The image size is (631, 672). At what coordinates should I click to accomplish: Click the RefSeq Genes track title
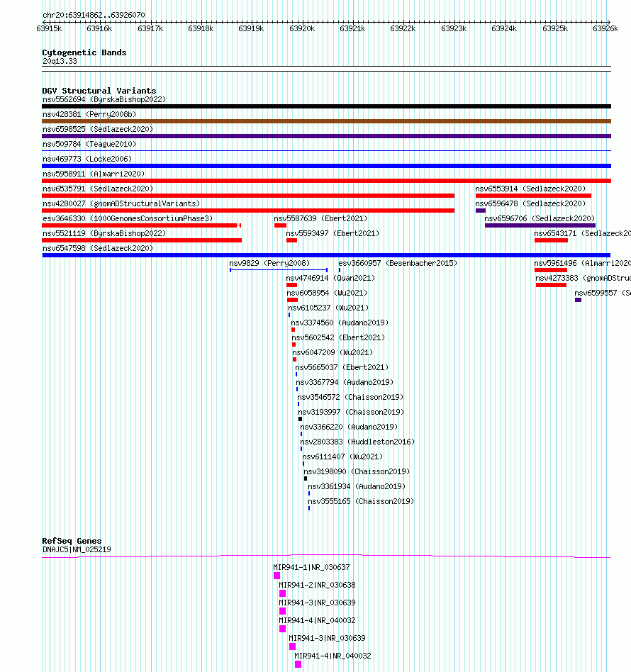pyautogui.click(x=72, y=541)
